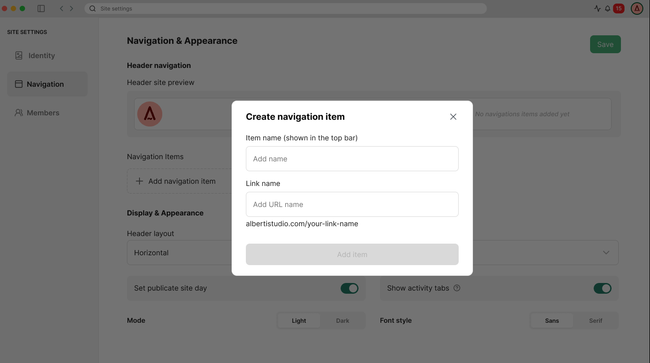650x363 pixels.
Task: Go back with the left arrow
Action: point(61,8)
